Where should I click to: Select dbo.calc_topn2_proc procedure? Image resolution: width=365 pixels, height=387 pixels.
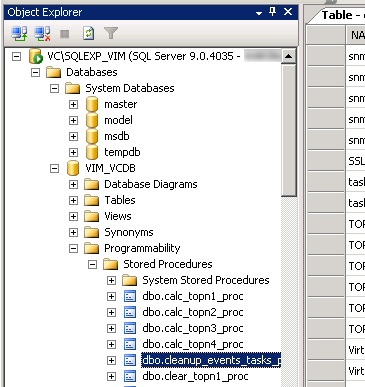point(193,312)
